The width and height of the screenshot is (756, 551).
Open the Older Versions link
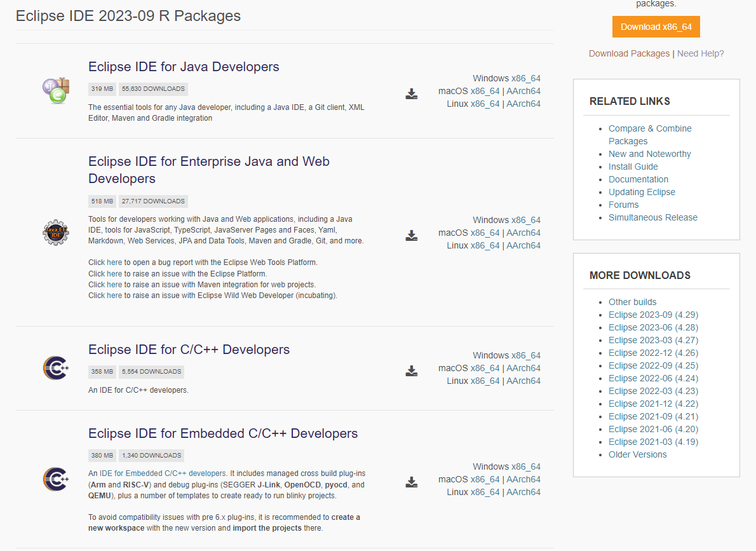[637, 454]
